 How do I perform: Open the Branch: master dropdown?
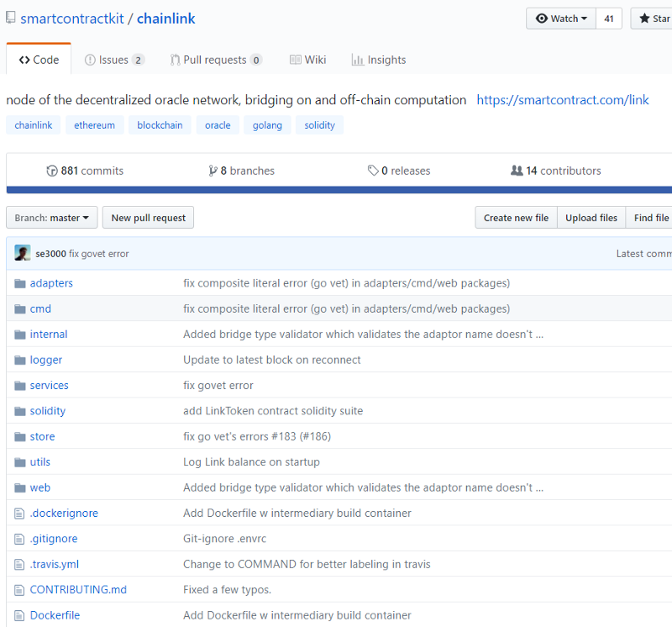52,218
